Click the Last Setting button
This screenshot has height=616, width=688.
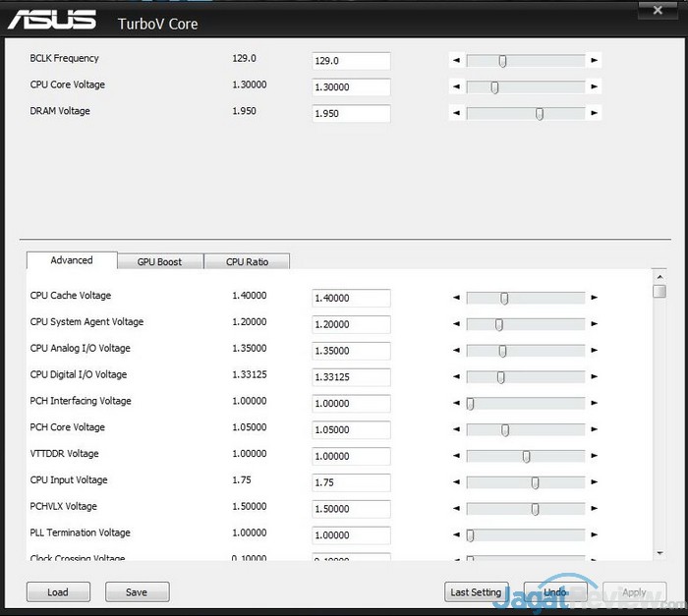coord(476,592)
